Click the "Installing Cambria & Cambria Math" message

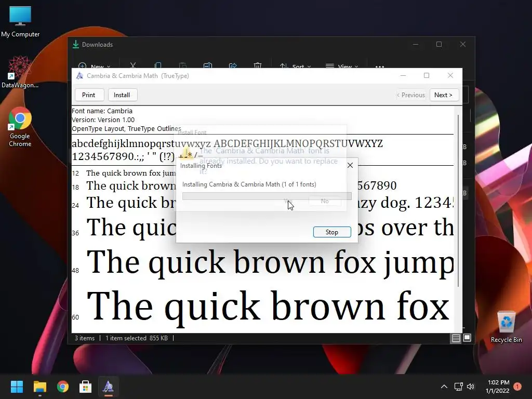(x=249, y=184)
